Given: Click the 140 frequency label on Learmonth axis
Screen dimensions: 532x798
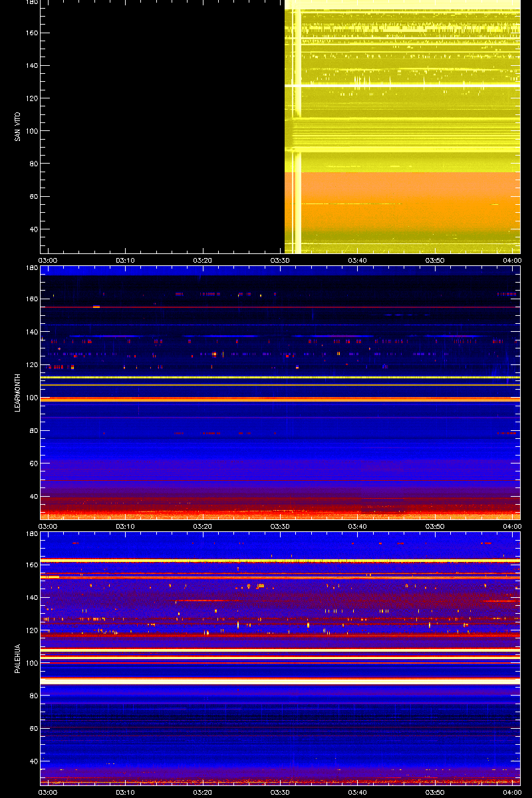Looking at the screenshot, I should click(31, 331).
